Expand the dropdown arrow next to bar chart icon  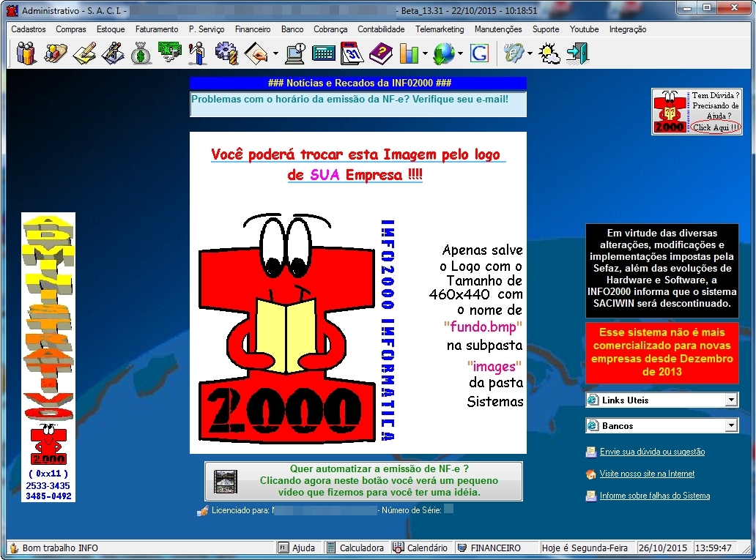pos(425,53)
